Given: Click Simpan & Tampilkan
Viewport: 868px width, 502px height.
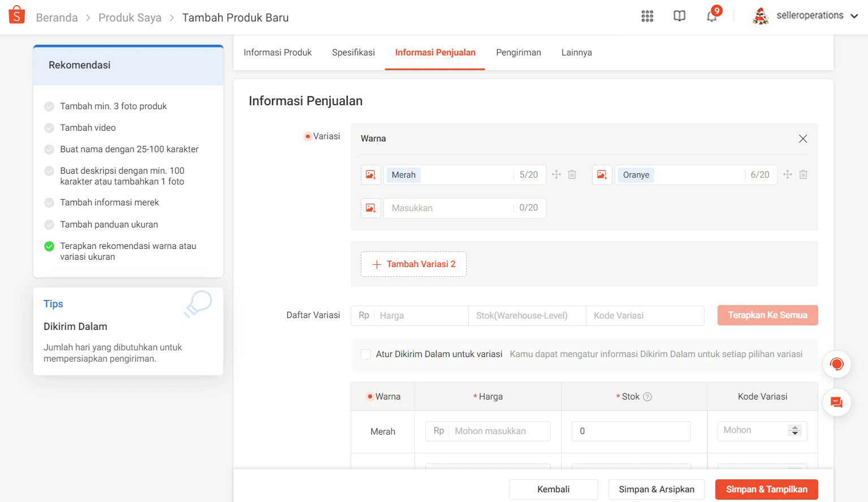Looking at the screenshot, I should pyautogui.click(x=766, y=489).
